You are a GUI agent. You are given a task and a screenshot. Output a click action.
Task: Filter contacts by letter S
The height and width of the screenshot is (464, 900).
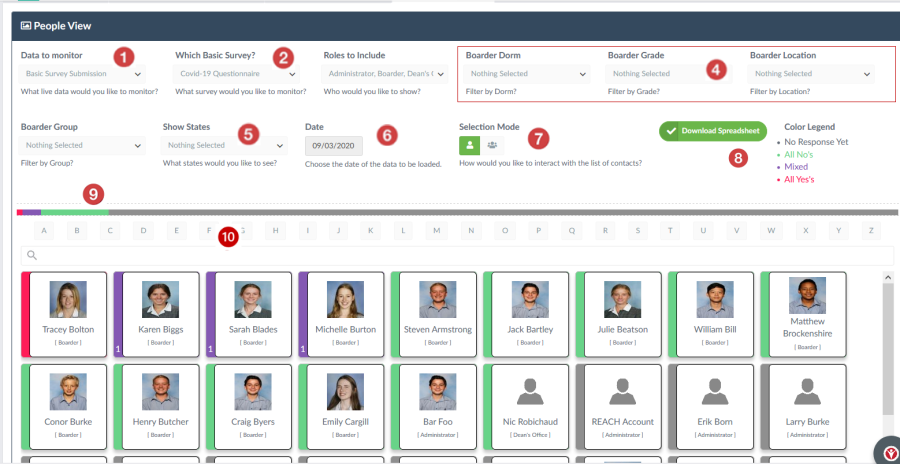(x=638, y=231)
